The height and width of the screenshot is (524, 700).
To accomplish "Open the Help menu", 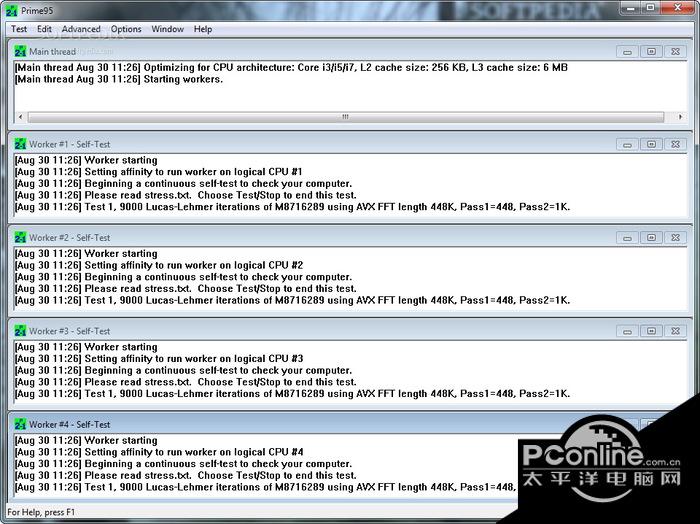I will (x=203, y=29).
